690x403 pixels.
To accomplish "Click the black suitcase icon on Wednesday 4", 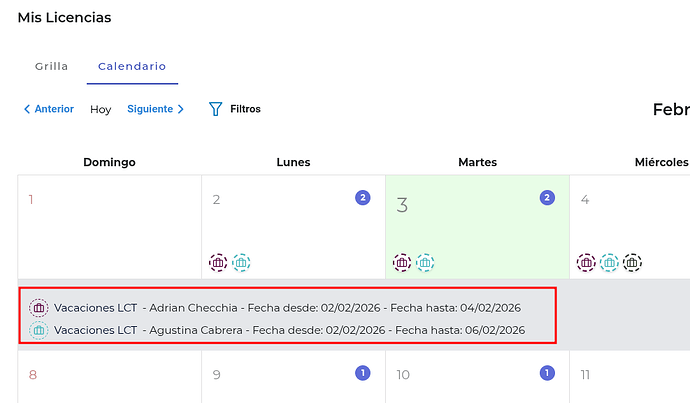I will coord(632,262).
